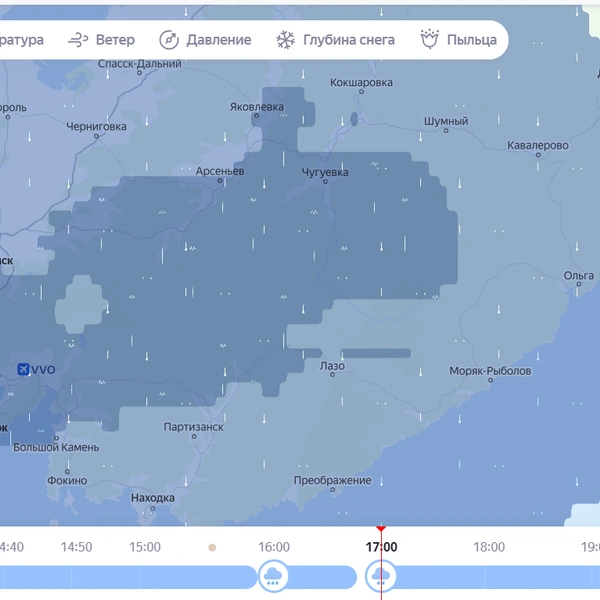This screenshot has width=600, height=600.
Task: Switch to the partially visible temperature tab
Action: pyautogui.click(x=21, y=40)
